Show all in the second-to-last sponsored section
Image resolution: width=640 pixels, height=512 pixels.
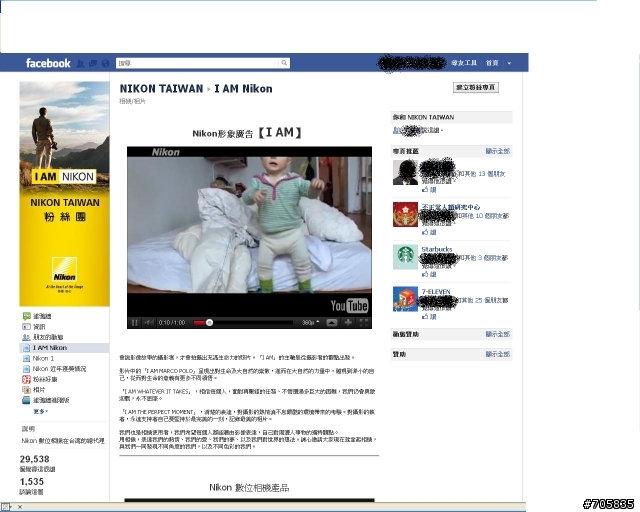click(498, 334)
